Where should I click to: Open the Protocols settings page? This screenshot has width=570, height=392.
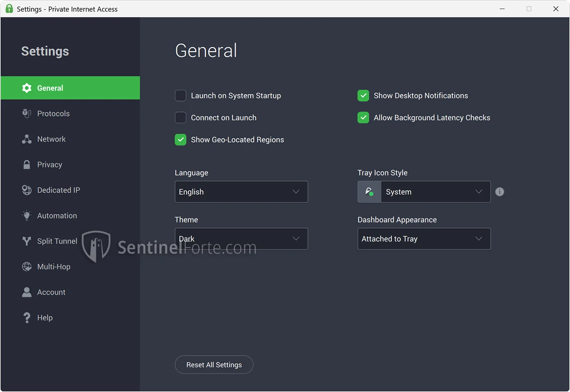pos(70,113)
